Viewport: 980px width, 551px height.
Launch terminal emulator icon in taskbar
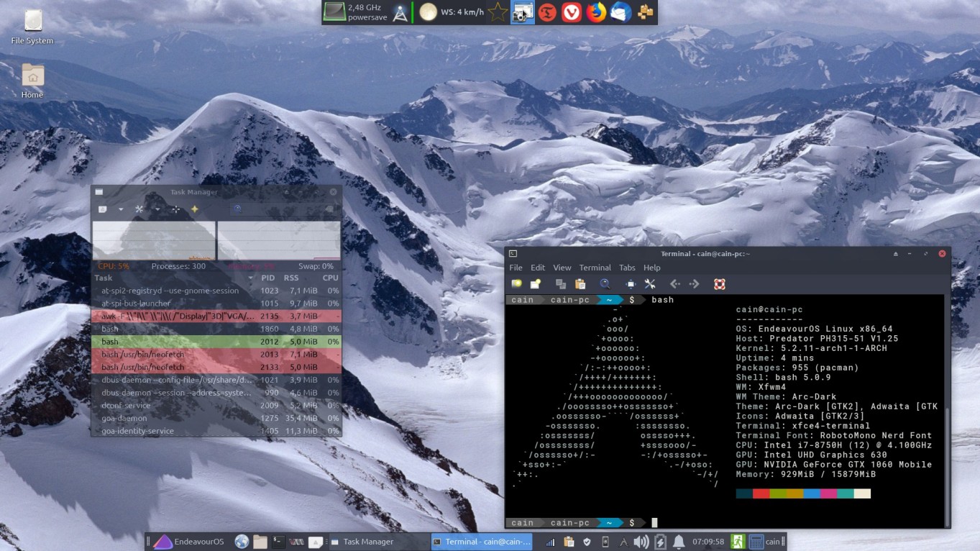(278, 542)
